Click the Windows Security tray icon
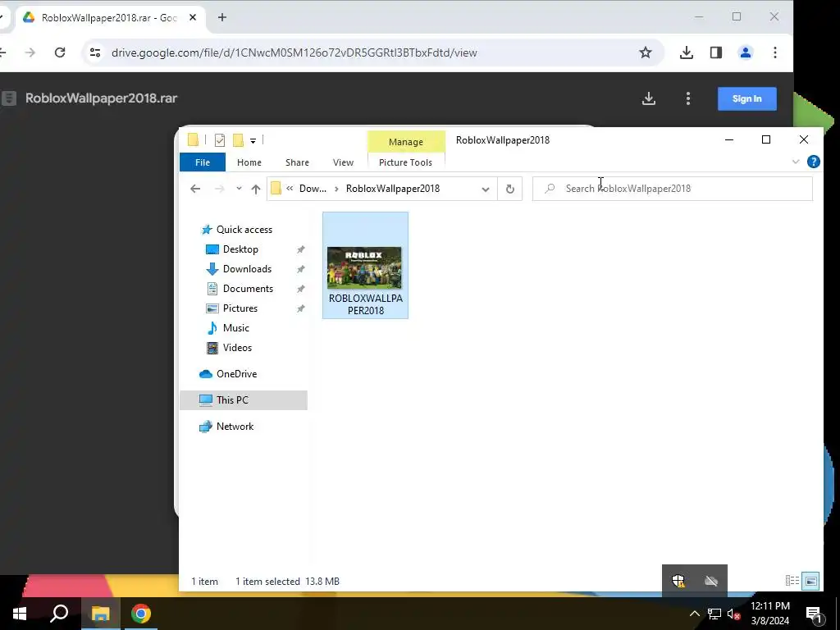 (x=678, y=580)
